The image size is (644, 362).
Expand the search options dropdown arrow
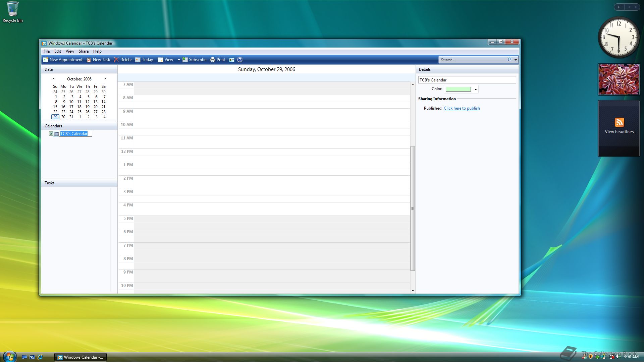516,60
